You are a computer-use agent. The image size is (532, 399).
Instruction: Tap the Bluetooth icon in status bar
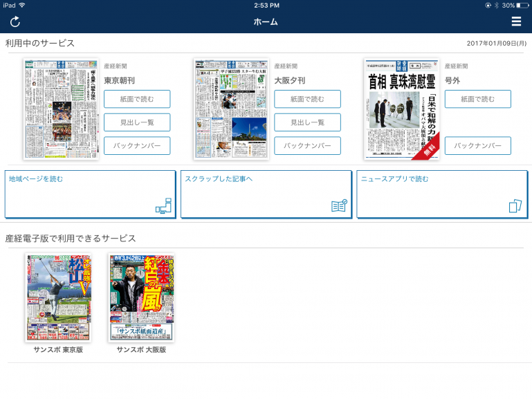point(497,6)
